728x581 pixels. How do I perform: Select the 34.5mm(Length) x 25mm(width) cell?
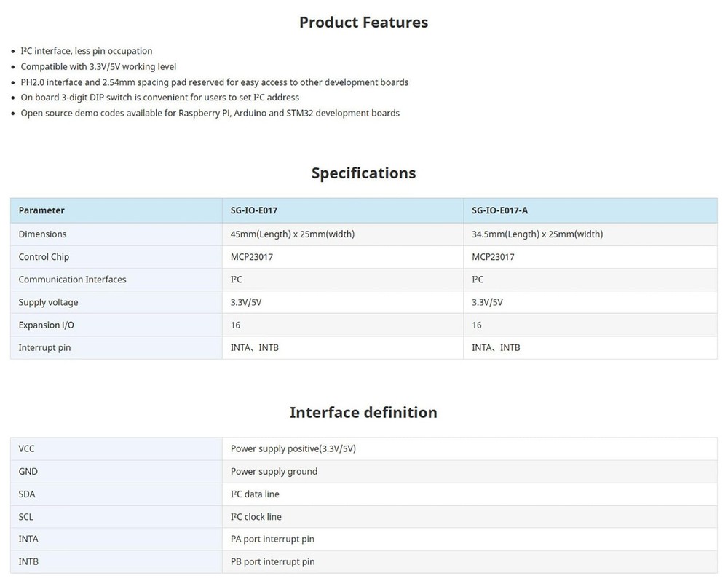coord(537,234)
